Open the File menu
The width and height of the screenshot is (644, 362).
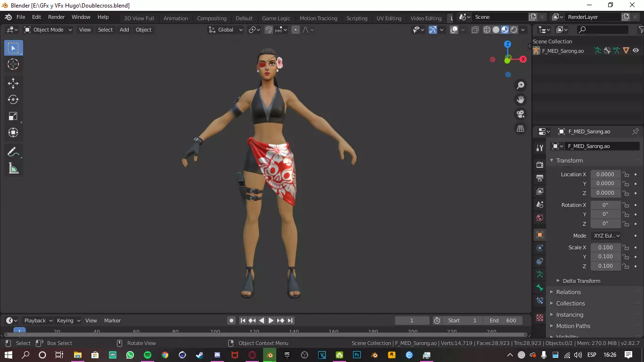(x=21, y=17)
